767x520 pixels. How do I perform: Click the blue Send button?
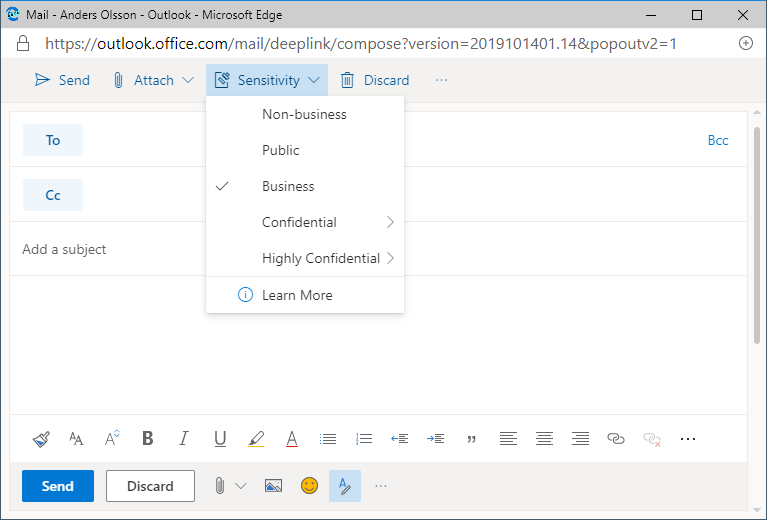58,486
